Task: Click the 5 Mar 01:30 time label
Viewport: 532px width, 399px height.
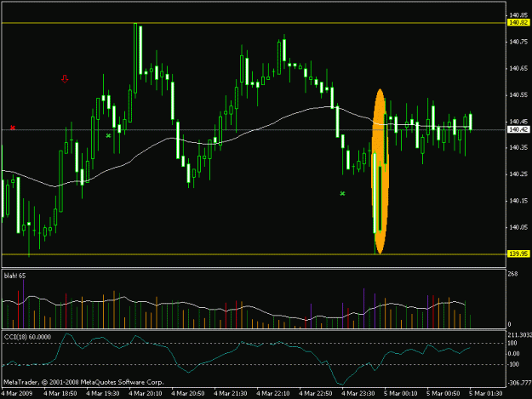Action: (485, 394)
